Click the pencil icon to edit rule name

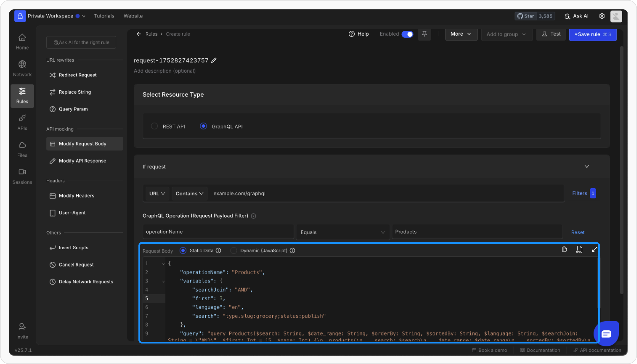coord(214,60)
